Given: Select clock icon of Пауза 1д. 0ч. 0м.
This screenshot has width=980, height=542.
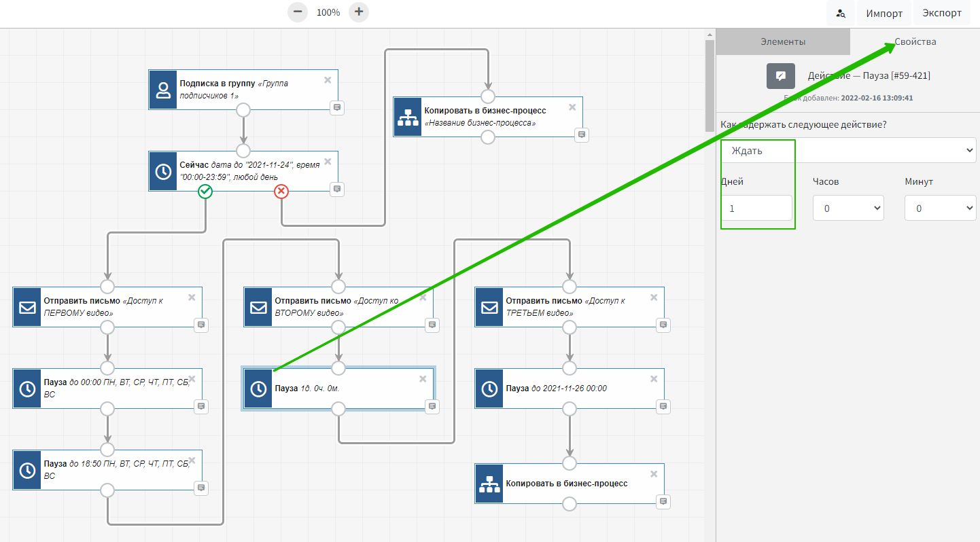Looking at the screenshot, I should pyautogui.click(x=258, y=389).
